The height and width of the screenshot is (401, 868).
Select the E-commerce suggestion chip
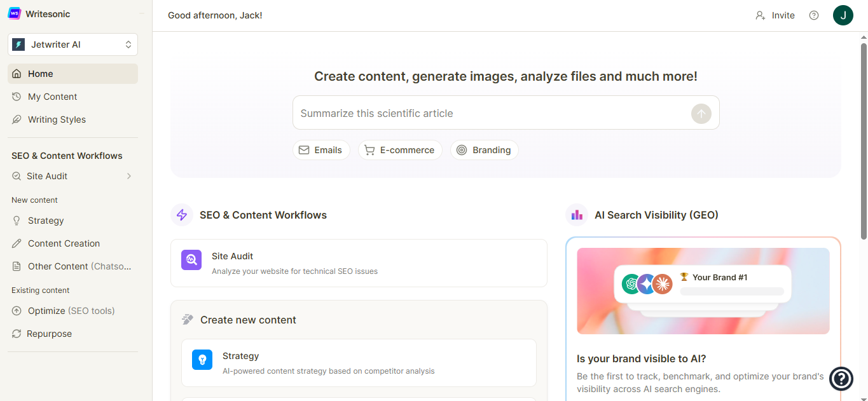400,150
